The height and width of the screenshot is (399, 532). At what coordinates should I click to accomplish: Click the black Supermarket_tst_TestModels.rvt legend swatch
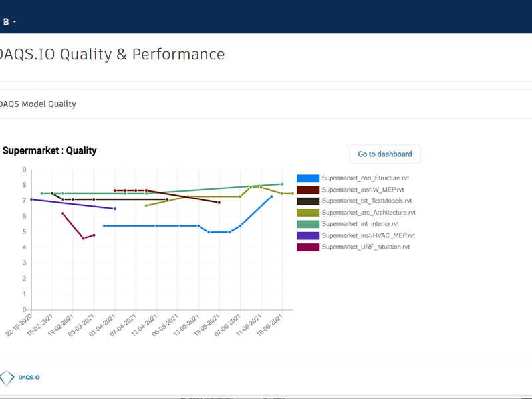pyautogui.click(x=308, y=201)
